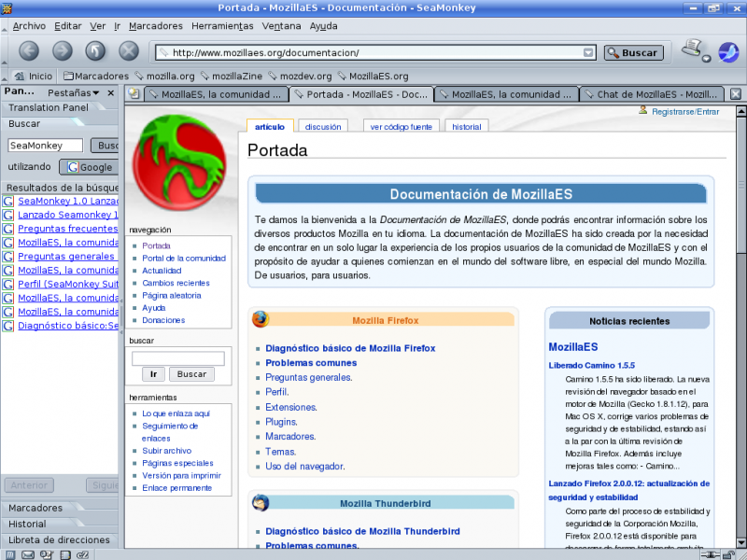Open the Editar menu
This screenshot has height=560, width=747.
pyautogui.click(x=67, y=26)
